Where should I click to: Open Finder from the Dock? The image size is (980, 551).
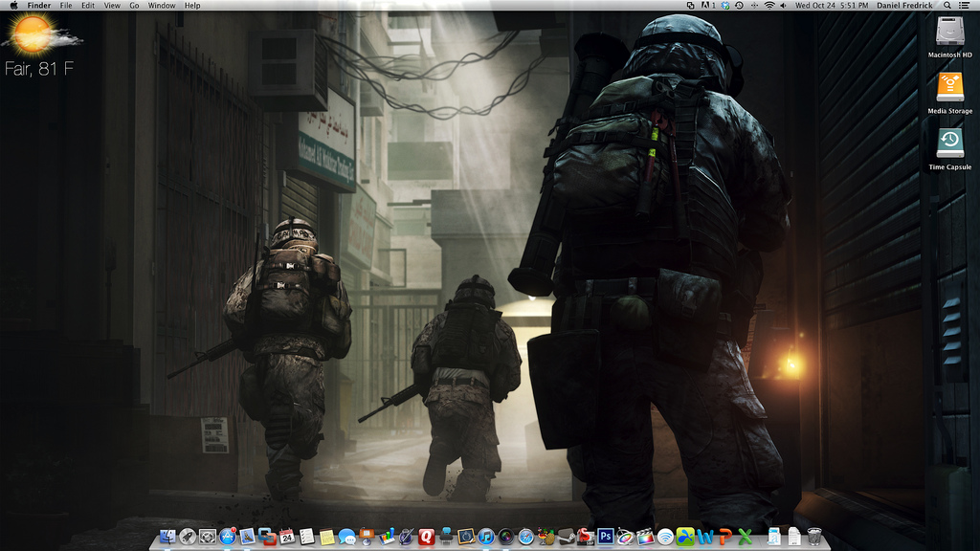coord(167,537)
